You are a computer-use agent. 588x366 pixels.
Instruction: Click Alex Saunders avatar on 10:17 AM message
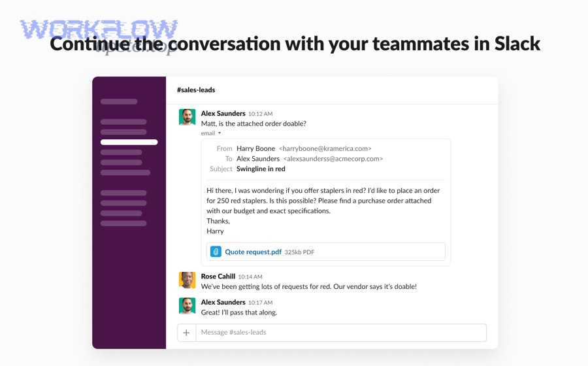point(187,306)
